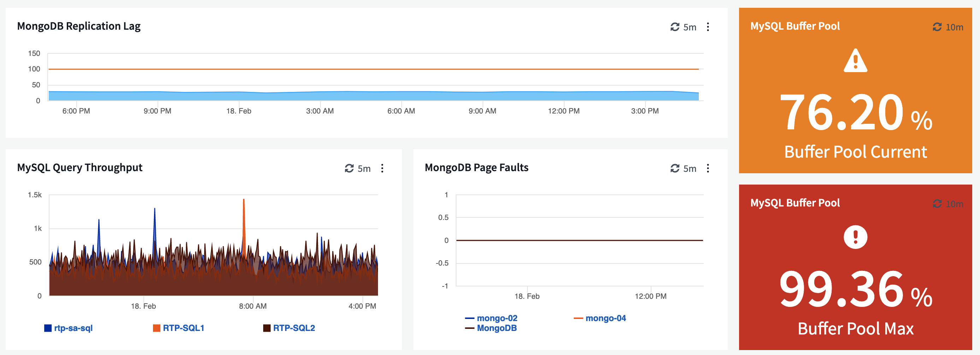Click the mongo-02 legend link
The image size is (980, 355).
click(497, 318)
